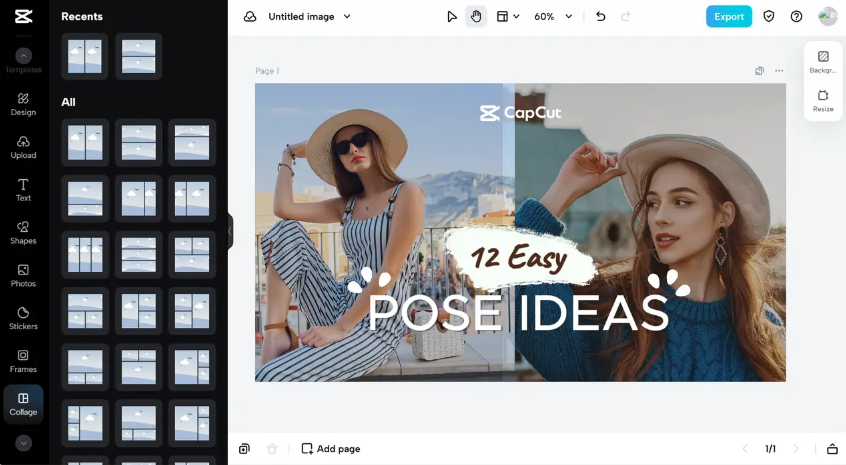The width and height of the screenshot is (846, 465).
Task: Select the first recent two-column collage layout
Action: [85, 56]
